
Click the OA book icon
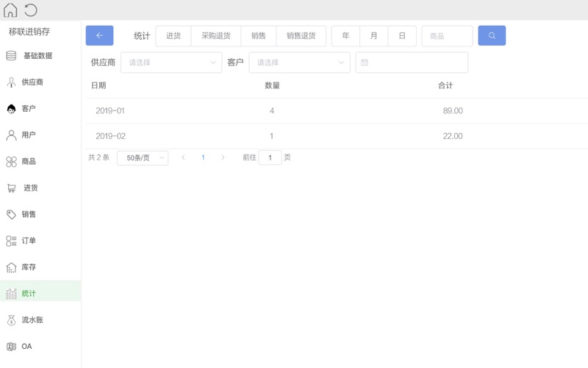(x=11, y=346)
